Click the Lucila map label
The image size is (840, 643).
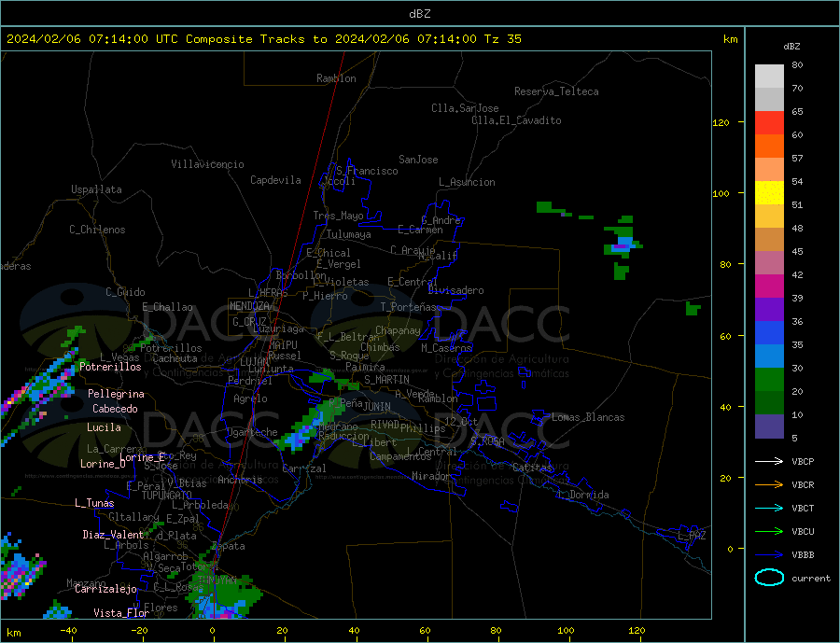tap(104, 427)
